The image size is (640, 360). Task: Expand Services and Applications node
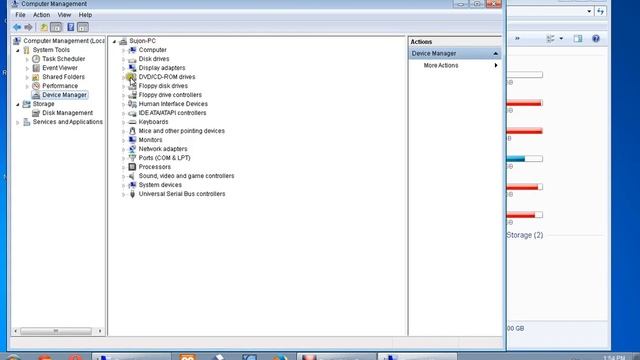pos(18,122)
